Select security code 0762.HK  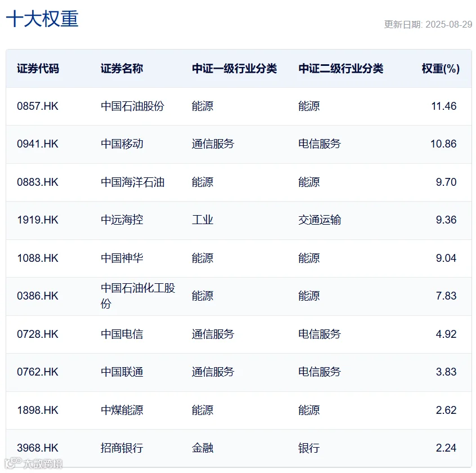(x=38, y=372)
